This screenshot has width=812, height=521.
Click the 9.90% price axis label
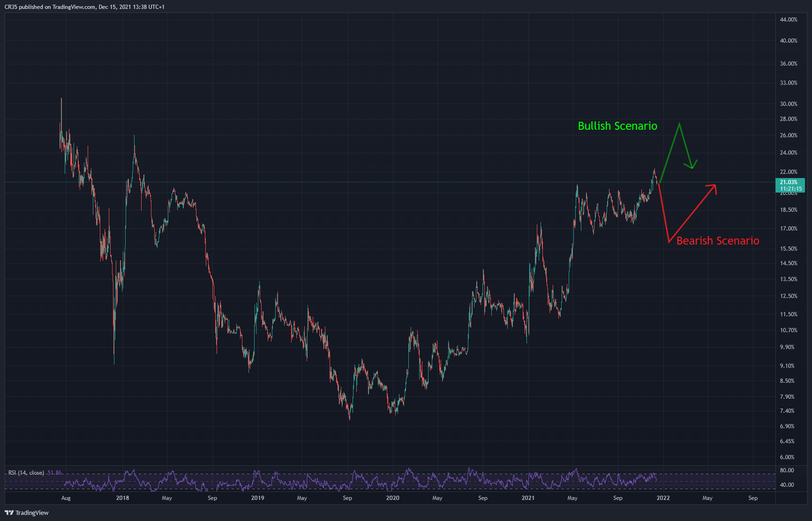click(x=787, y=347)
